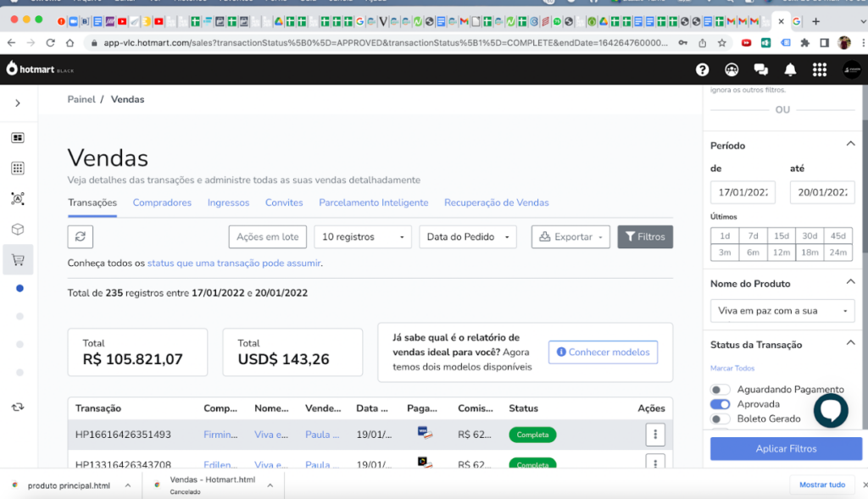Select the 30d quick period option

tap(810, 236)
